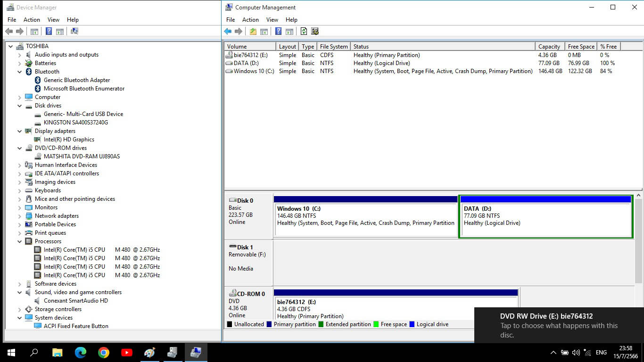This screenshot has width=644, height=362.
Task: Select bie764312 (E:) CD-ROM partition block
Action: [x=396, y=304]
